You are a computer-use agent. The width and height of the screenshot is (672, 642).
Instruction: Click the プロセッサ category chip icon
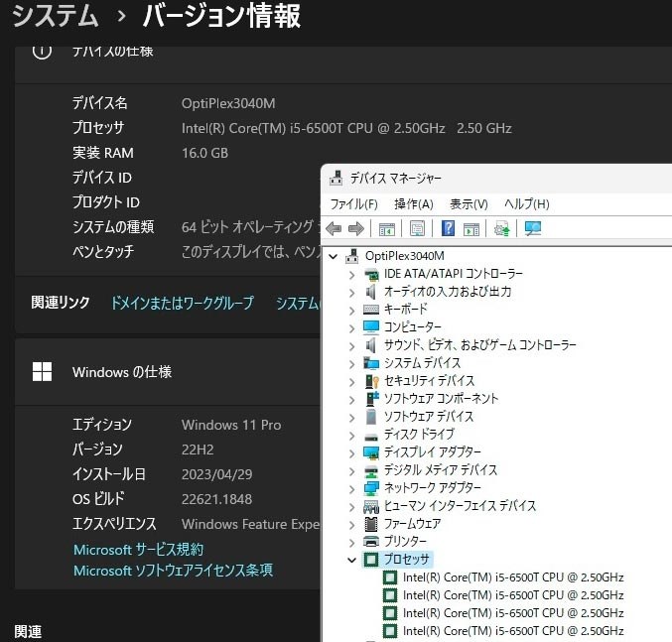(x=371, y=560)
